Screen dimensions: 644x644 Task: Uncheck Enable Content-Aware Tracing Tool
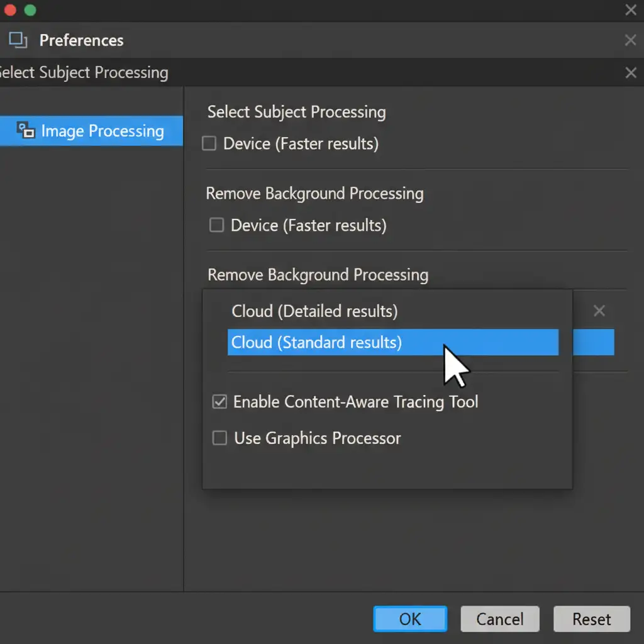point(219,402)
